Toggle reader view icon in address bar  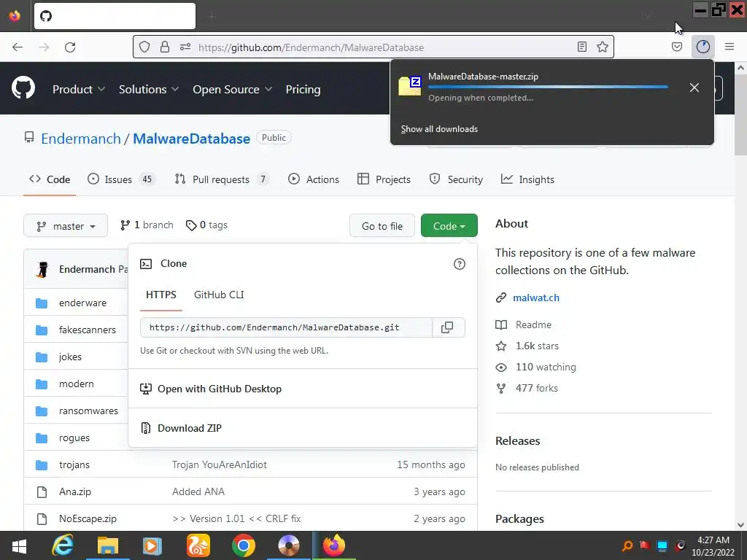[x=581, y=47]
